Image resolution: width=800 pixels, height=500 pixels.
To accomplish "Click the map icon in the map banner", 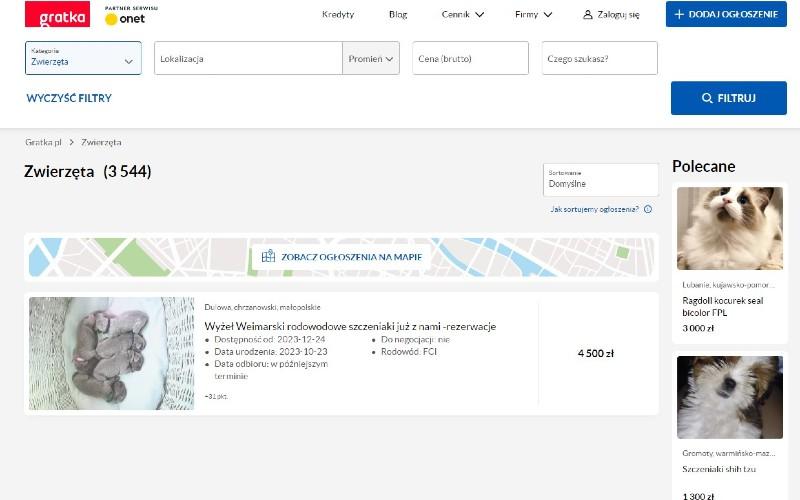I will click(268, 256).
